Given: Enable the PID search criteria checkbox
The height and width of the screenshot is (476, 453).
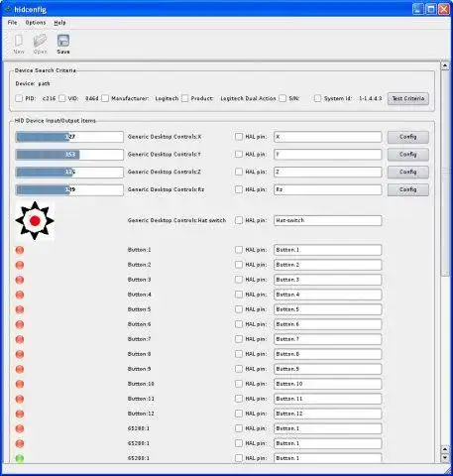Looking at the screenshot, I should click(19, 98).
